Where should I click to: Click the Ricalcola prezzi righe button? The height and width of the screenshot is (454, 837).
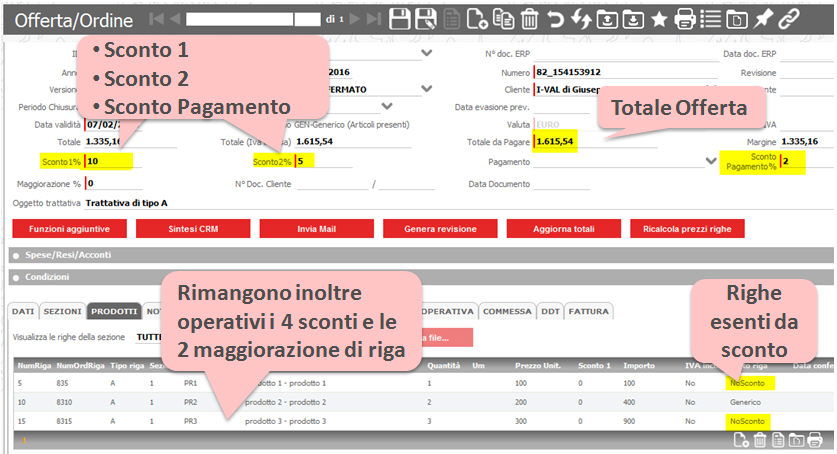pyautogui.click(x=693, y=229)
